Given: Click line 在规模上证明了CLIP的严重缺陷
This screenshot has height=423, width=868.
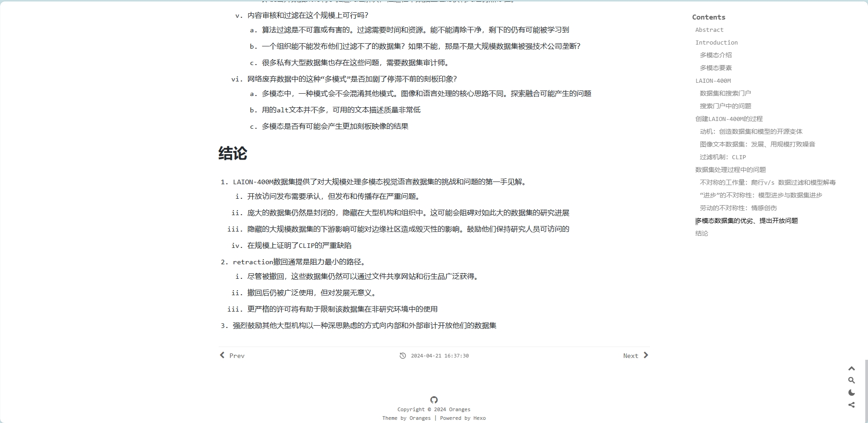Looking at the screenshot, I should tap(299, 246).
